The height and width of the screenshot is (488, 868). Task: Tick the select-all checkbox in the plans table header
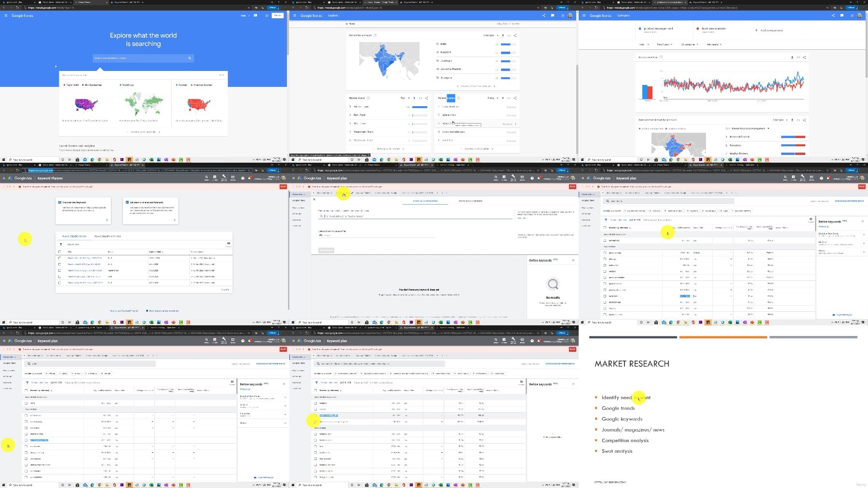click(60, 251)
